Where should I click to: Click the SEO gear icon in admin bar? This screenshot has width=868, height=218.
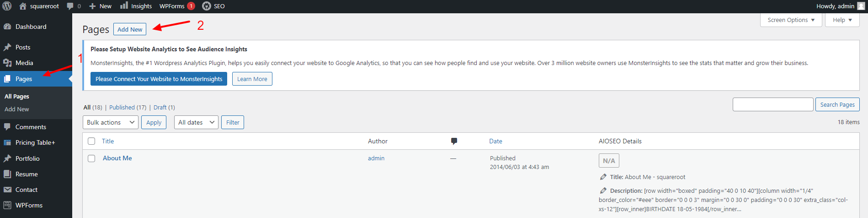[x=207, y=6]
